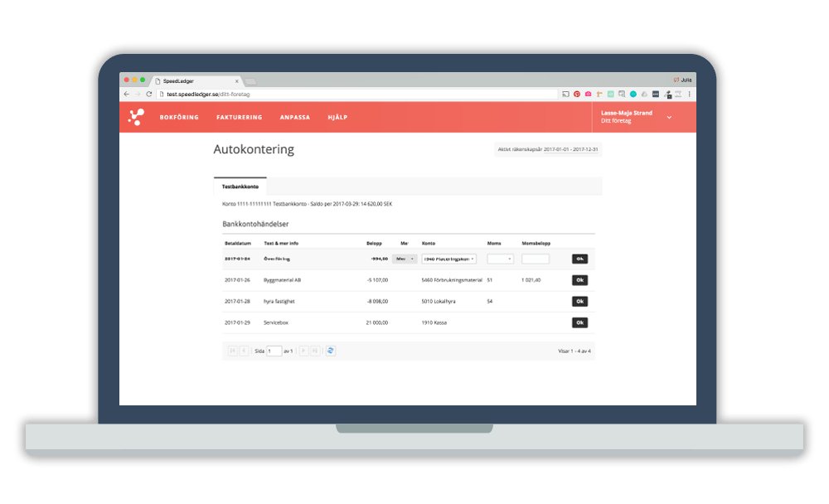Click the Sida page number field
Image resolution: width=829 pixels, height=504 pixels.
point(274,351)
